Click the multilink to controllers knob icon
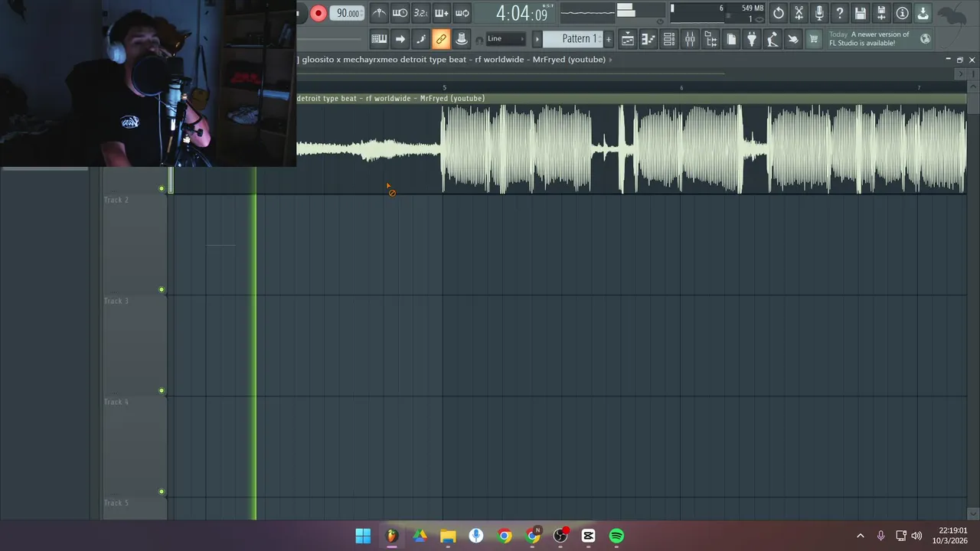 tap(462, 39)
